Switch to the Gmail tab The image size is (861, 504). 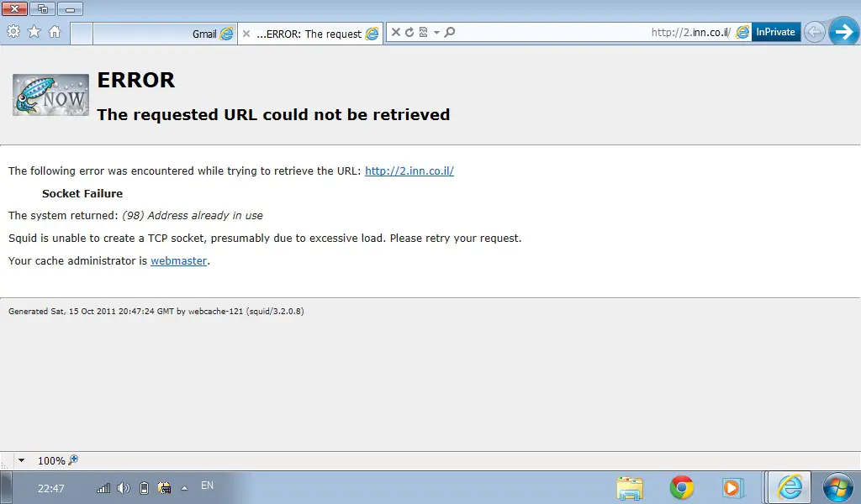pos(203,34)
